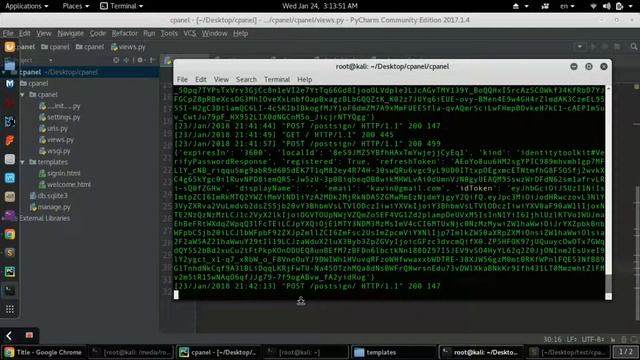Select External Libraries in the project tree
Image resolution: width=640 pixels, height=360 pixels.
point(44,218)
